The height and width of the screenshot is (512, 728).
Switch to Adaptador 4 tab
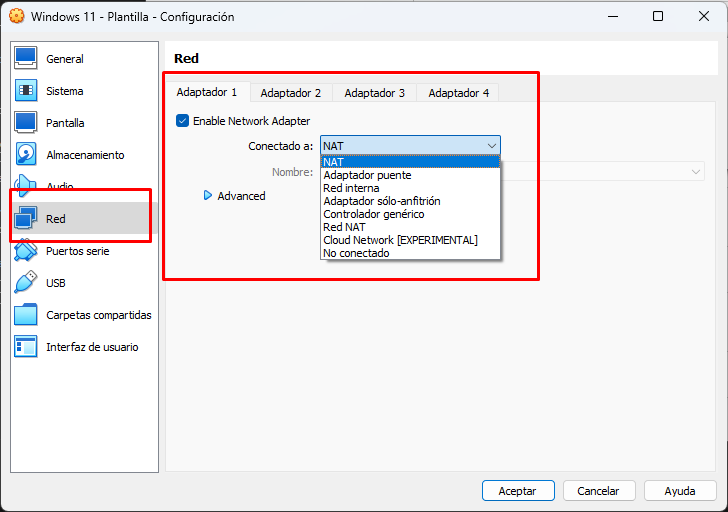(x=459, y=93)
